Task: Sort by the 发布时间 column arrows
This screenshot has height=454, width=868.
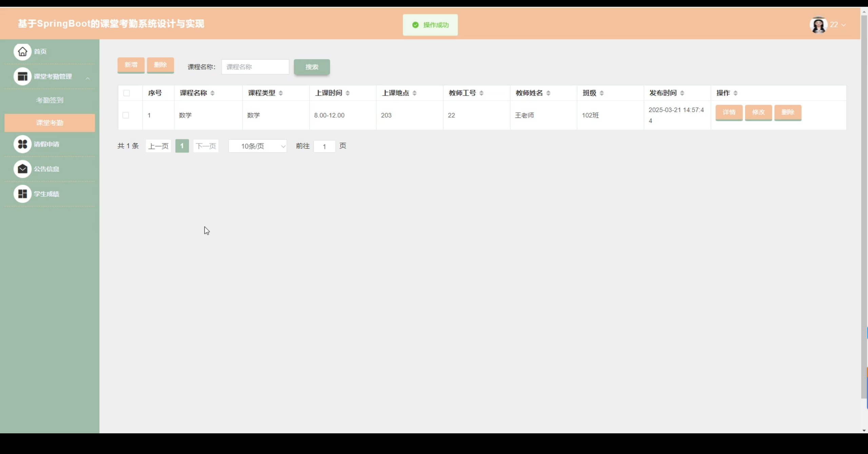Action: (682, 93)
